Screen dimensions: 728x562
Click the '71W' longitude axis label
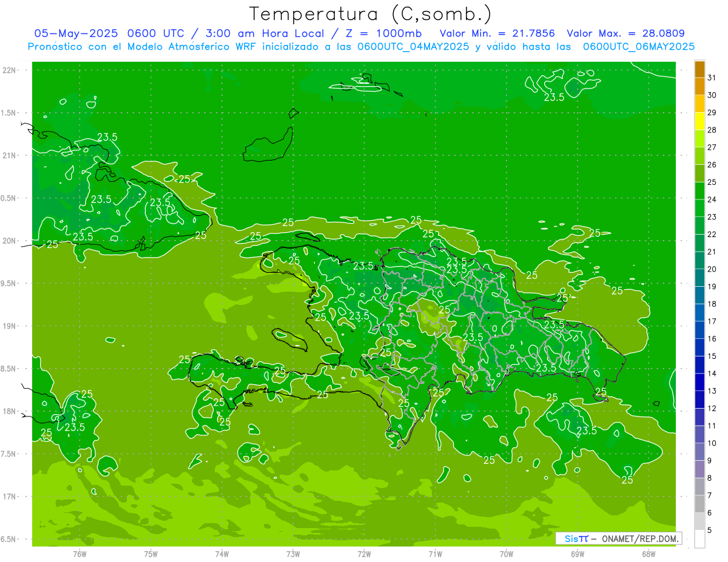(435, 554)
